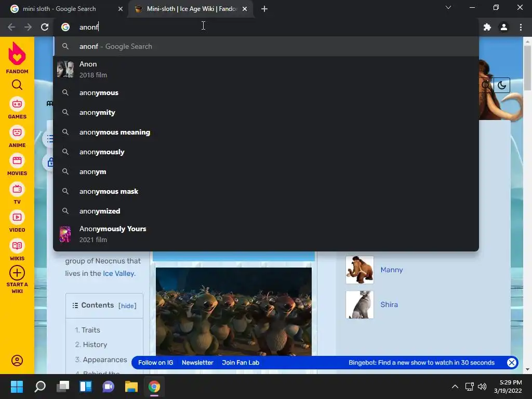Expand the tab search chevron
This screenshot has width=532, height=399.
tap(448, 7)
